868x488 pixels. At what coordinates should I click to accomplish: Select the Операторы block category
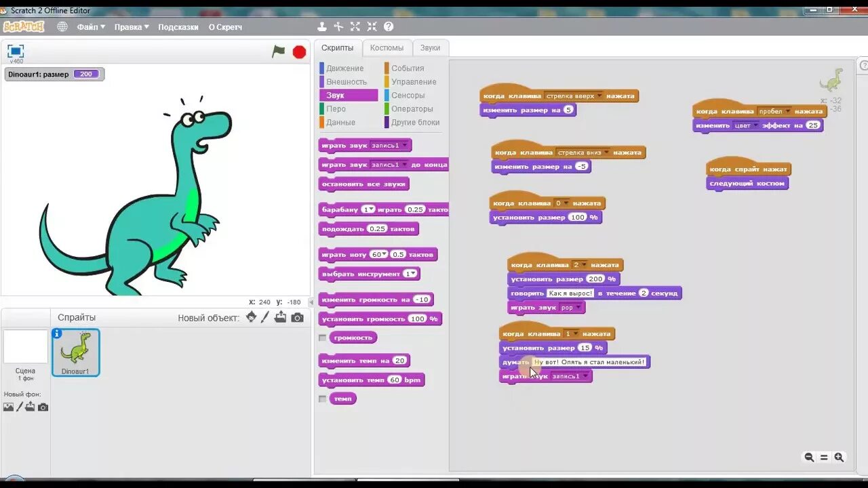point(412,109)
